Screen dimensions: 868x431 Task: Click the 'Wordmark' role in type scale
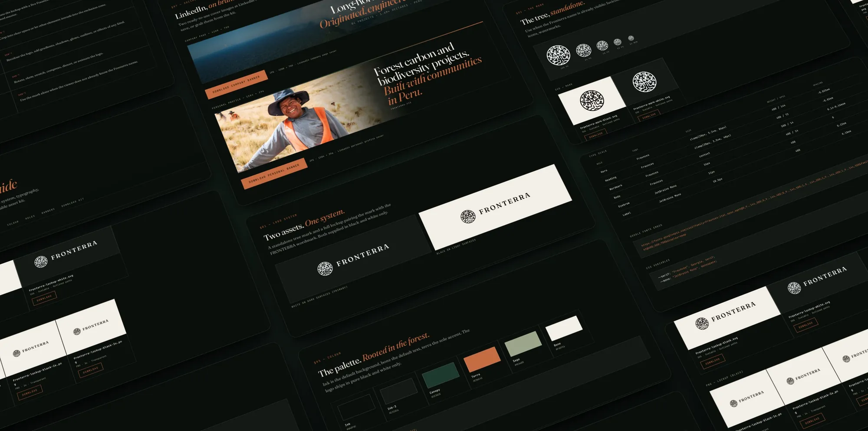[x=616, y=187]
